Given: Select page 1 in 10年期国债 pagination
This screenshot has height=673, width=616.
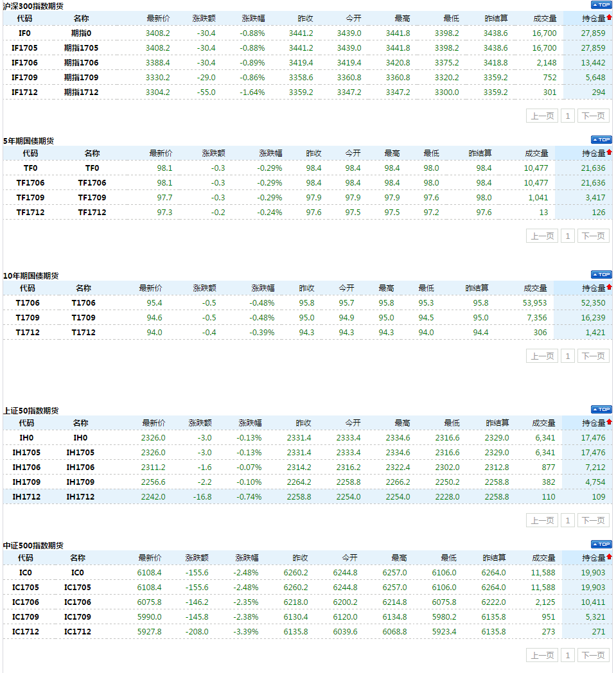Looking at the screenshot, I should (x=567, y=356).
